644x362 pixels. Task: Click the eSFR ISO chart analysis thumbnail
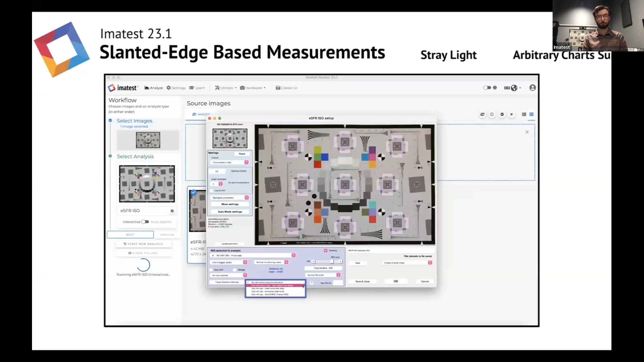point(147,184)
